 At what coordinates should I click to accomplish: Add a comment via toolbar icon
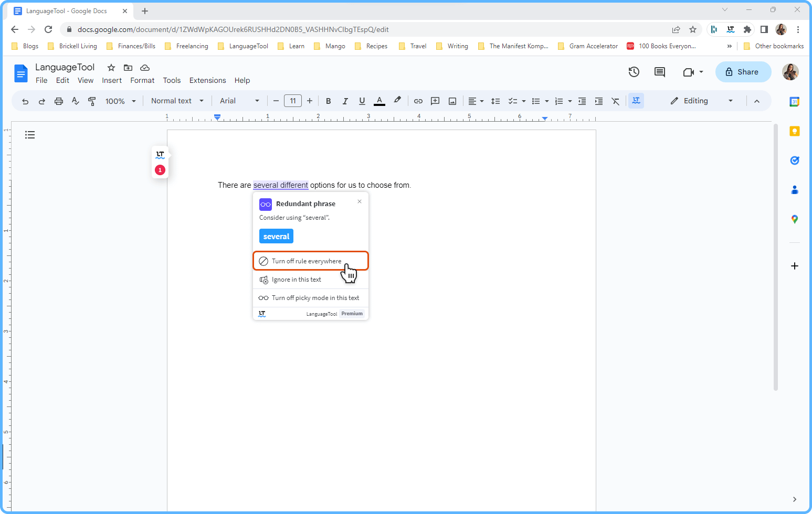click(435, 101)
